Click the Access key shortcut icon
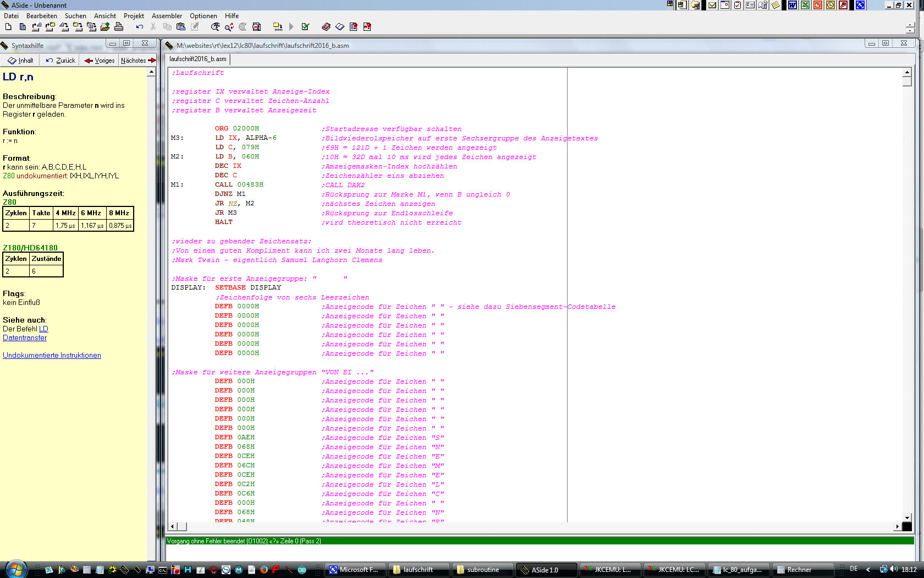 pyautogui.click(x=843, y=5)
